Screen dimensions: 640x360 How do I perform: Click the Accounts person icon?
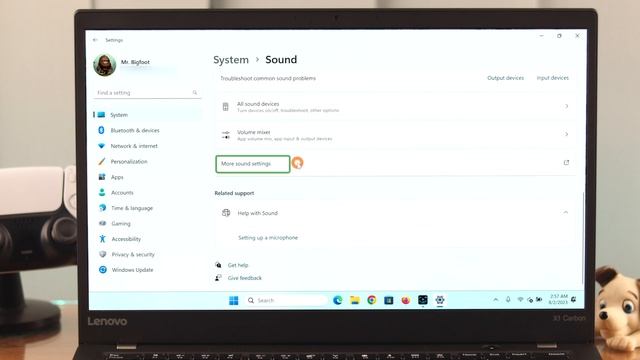(x=102, y=192)
